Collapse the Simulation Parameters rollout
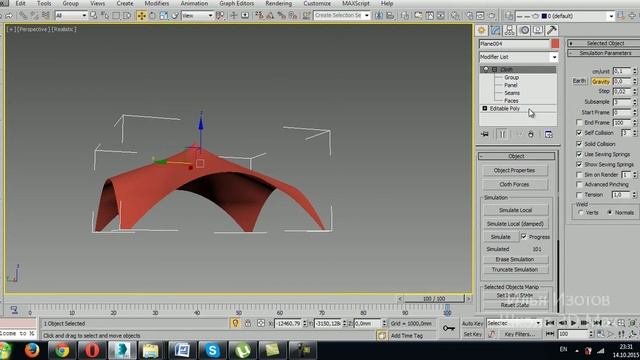This screenshot has height=360, width=640. pyautogui.click(x=604, y=53)
